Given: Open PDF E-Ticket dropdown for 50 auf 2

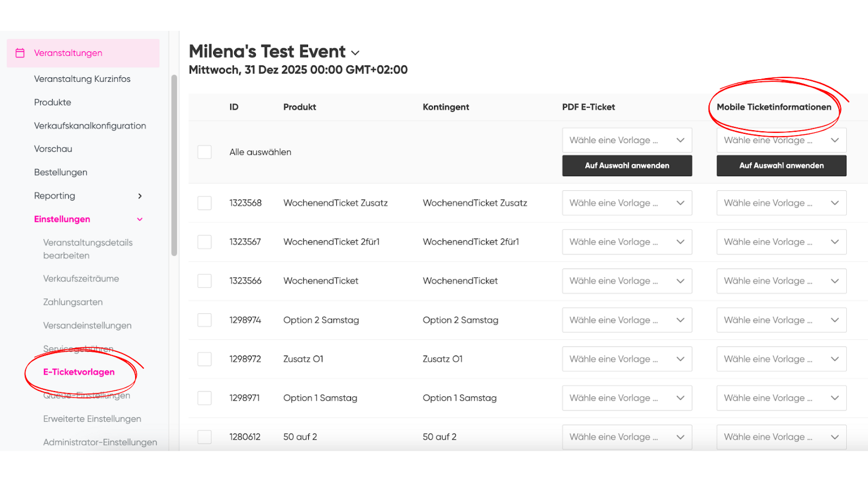Looking at the screenshot, I should (627, 437).
